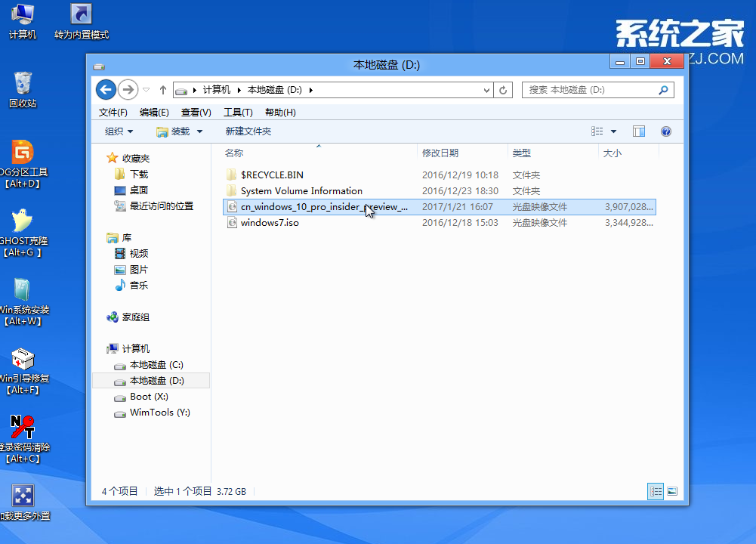Select the windows7.iso file
The height and width of the screenshot is (544, 756).
[270, 223]
